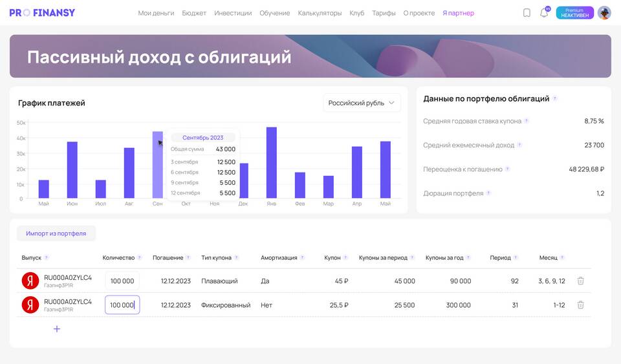Click help icon beside average monthly income
The height and width of the screenshot is (364, 621).
pyautogui.click(x=519, y=145)
